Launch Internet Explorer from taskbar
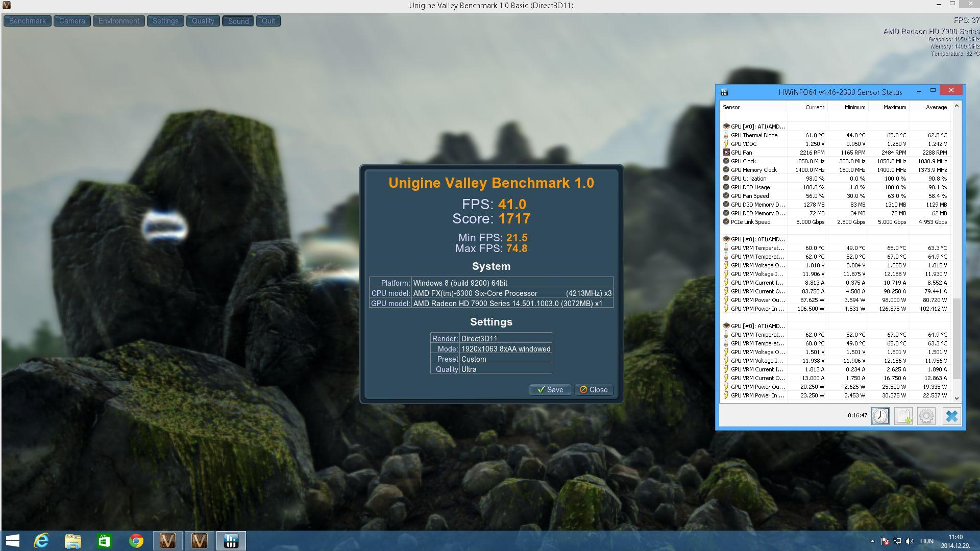Screen dimensions: 980x551 click(x=41, y=541)
